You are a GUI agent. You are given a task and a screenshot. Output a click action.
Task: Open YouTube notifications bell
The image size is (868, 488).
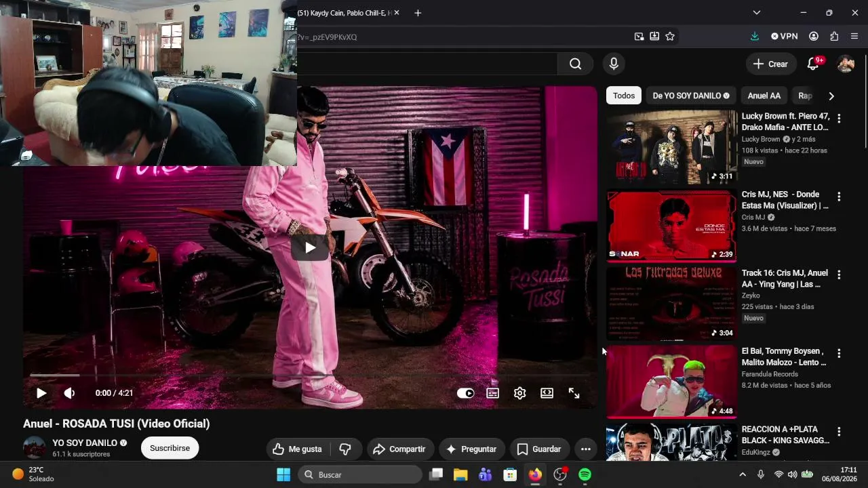[x=813, y=64]
